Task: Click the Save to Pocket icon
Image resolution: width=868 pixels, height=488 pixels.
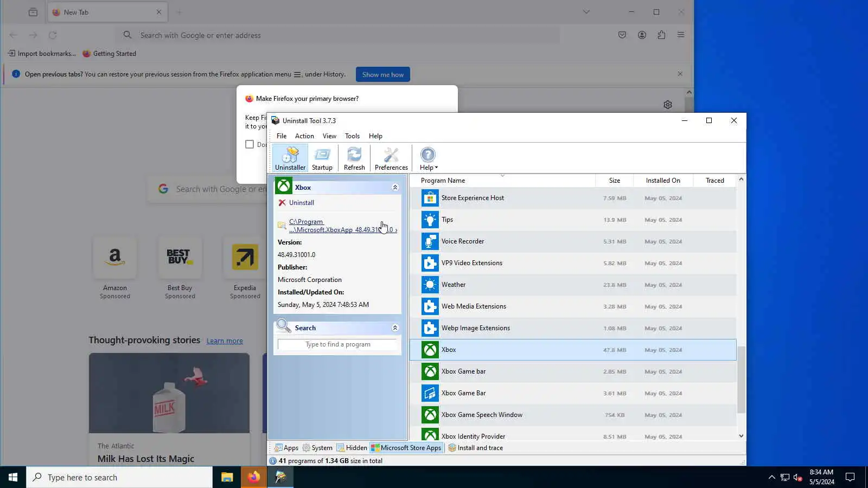Action: (622, 35)
